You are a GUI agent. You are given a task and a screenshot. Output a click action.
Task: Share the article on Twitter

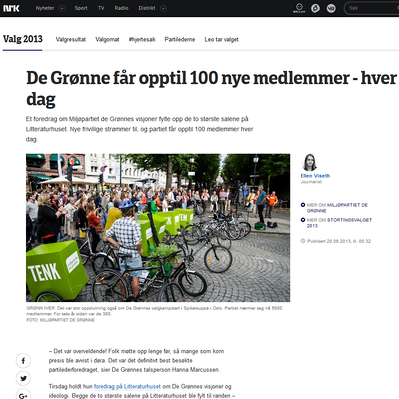(x=23, y=378)
